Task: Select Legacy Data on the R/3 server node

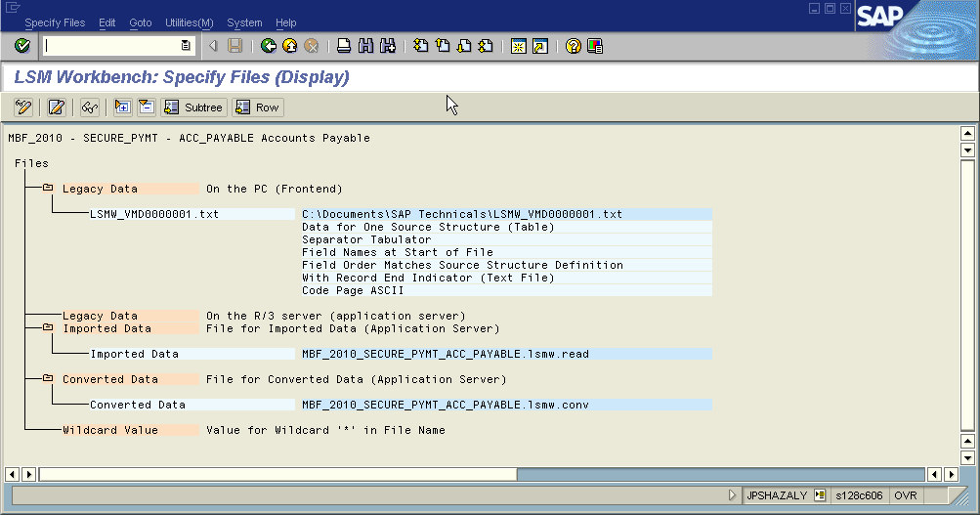Action: pos(130,316)
